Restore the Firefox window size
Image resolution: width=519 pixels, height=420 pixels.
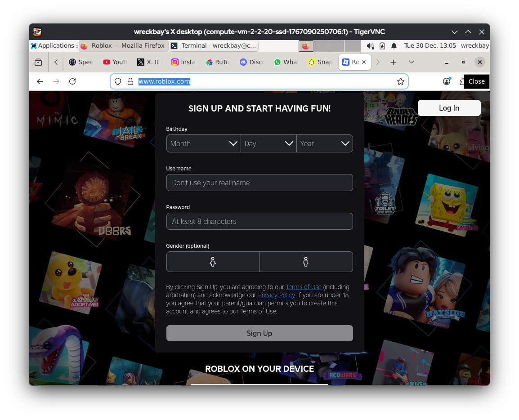point(463,62)
